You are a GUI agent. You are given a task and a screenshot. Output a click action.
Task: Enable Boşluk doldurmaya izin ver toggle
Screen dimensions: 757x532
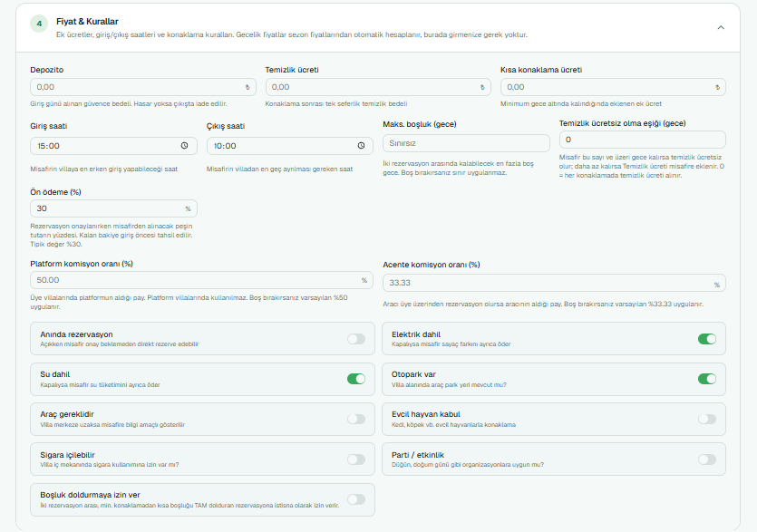(x=356, y=499)
